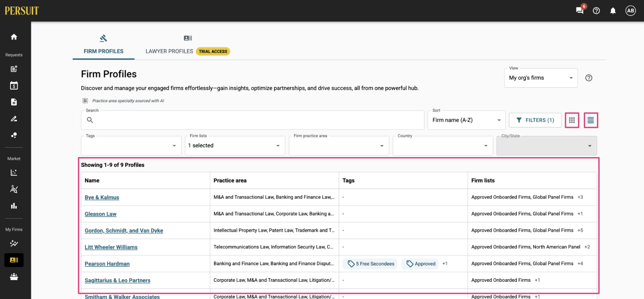Click the sparkle trend icon under My Firms

[x=14, y=244]
